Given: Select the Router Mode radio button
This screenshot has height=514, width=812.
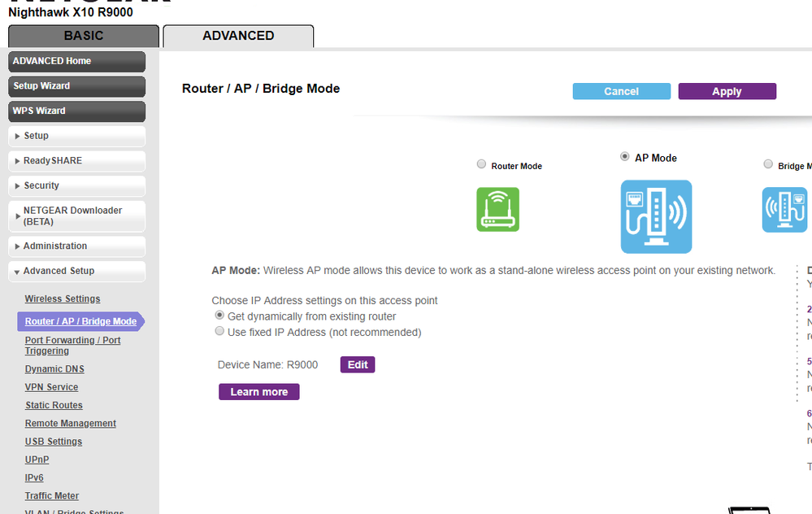Looking at the screenshot, I should click(x=482, y=163).
